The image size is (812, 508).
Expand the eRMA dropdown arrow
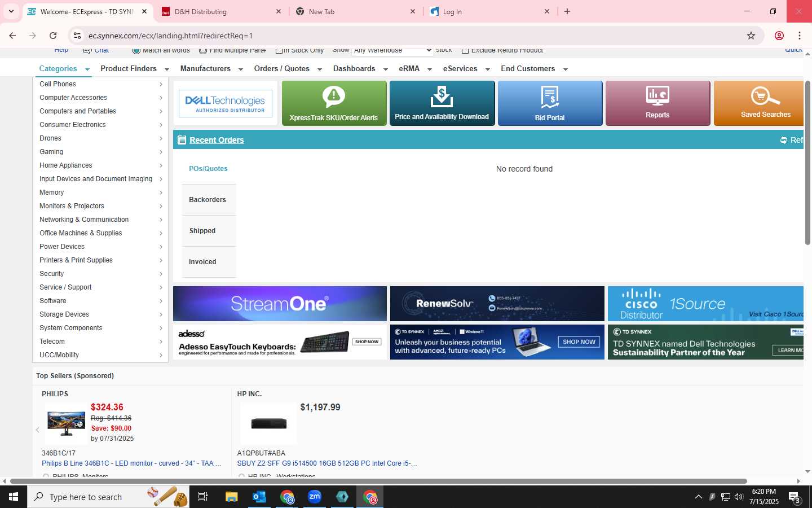click(x=430, y=69)
